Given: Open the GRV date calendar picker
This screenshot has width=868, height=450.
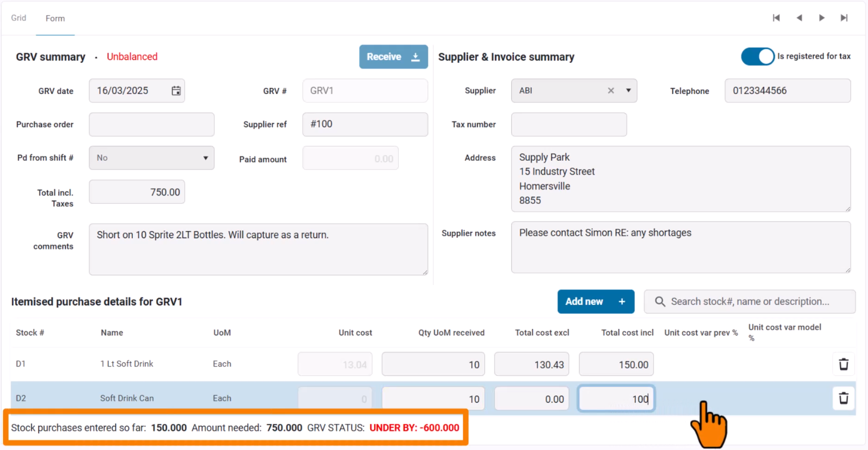Looking at the screenshot, I should tap(176, 91).
